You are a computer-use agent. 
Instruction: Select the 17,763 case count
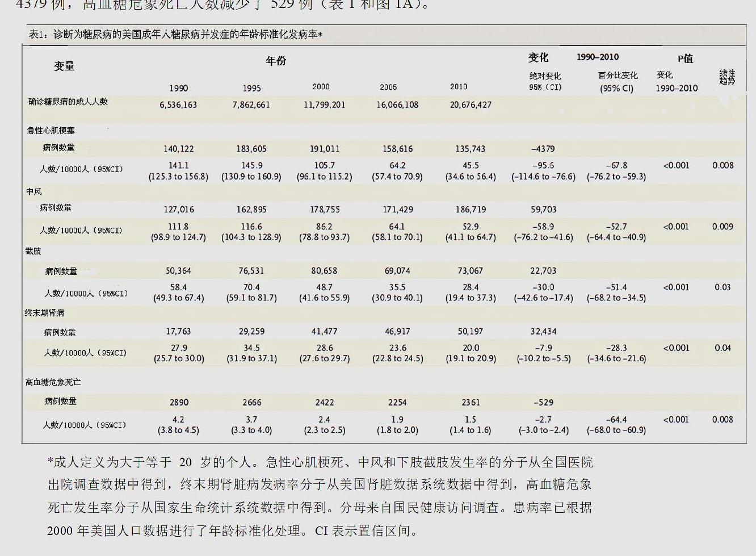click(x=178, y=331)
